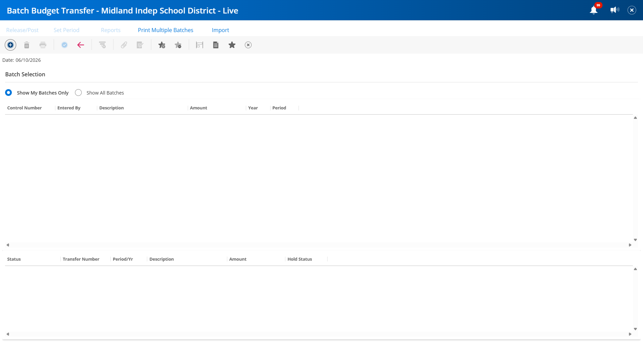Image resolution: width=643 pixels, height=364 pixels.
Task: Click the document page toolbar icon
Action: 216,45
